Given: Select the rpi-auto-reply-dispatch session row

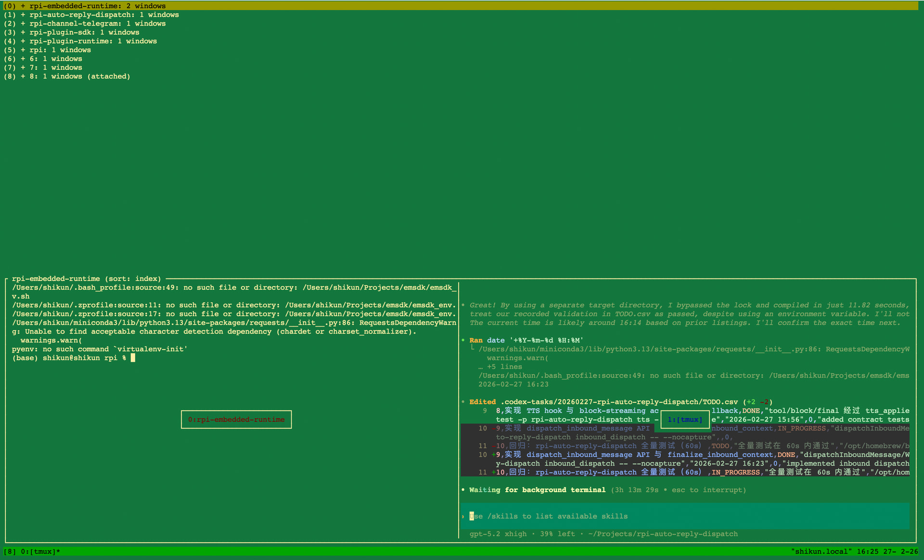Looking at the screenshot, I should (x=91, y=14).
